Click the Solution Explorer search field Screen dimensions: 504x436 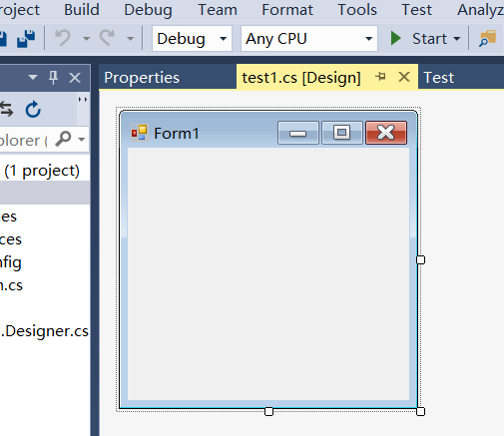coord(25,140)
